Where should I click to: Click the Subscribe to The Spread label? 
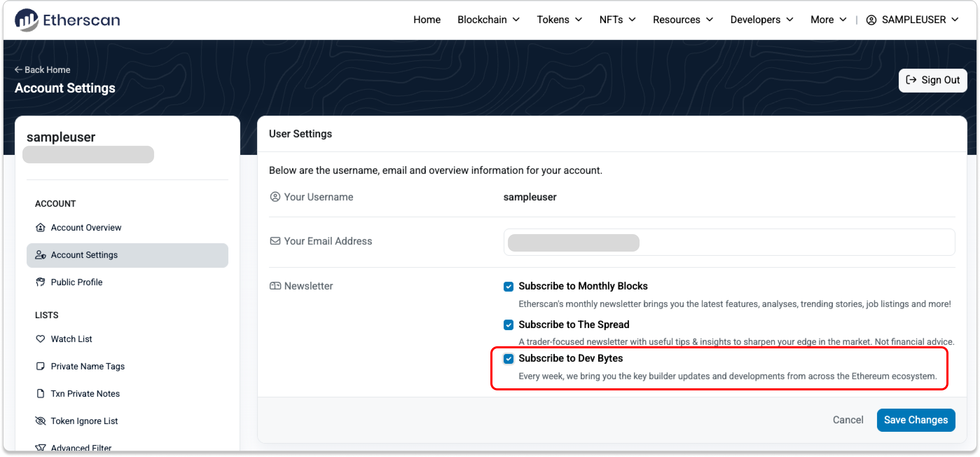[x=574, y=325]
